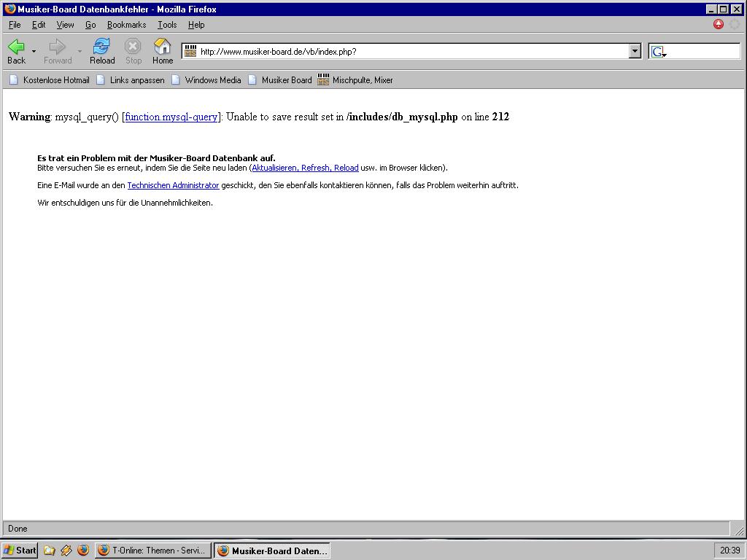Maximize the Firefox window
The width and height of the screenshot is (747, 560).
tap(723, 9)
